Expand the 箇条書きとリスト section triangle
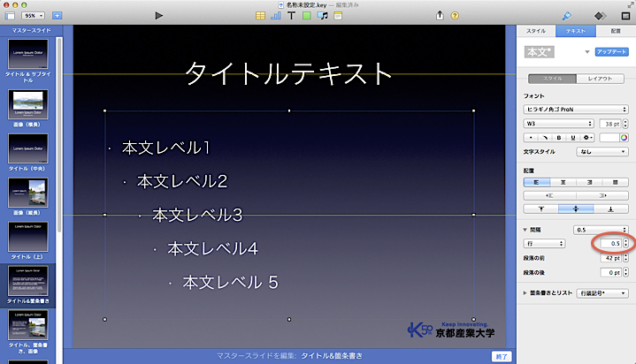This screenshot has width=636, height=364. 525,292
